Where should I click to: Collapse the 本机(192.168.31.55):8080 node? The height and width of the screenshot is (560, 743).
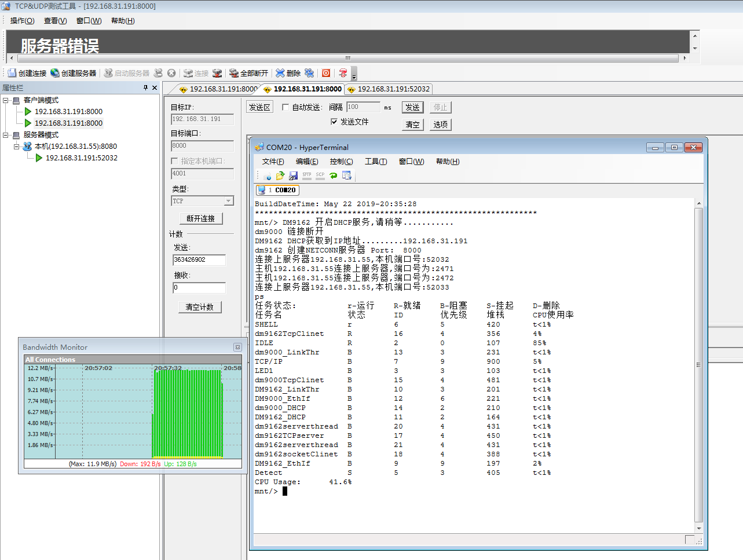tap(17, 147)
